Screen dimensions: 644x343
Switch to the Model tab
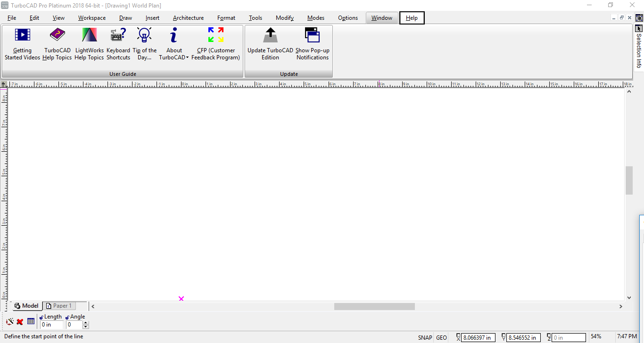pos(26,306)
